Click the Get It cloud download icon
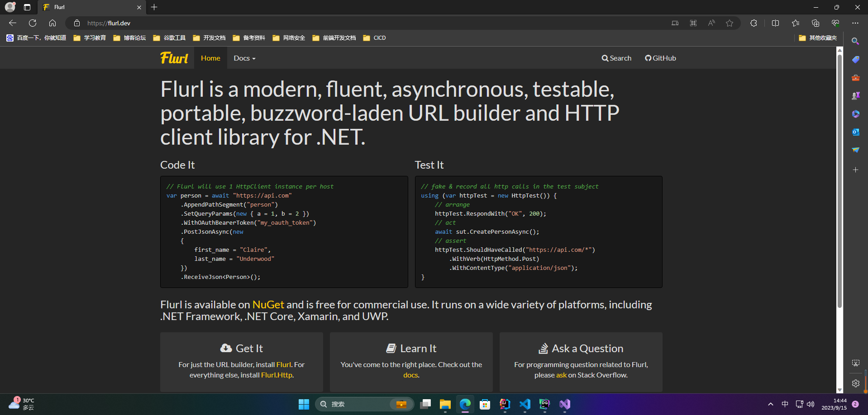868x415 pixels. click(226, 348)
